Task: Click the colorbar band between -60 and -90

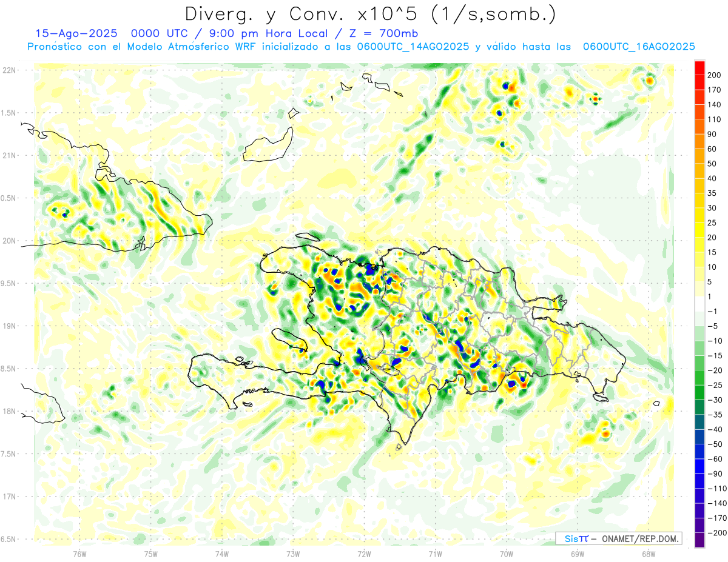Action: 699,467
